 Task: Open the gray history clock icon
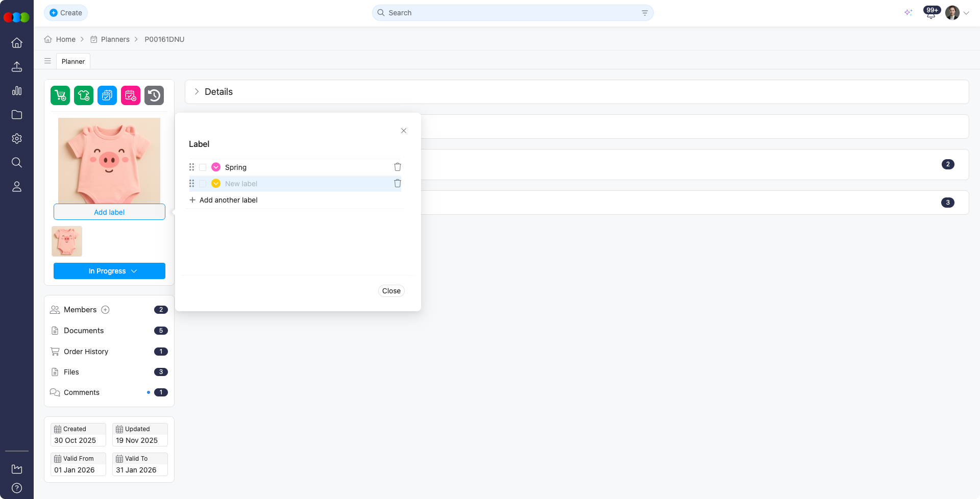coord(154,95)
